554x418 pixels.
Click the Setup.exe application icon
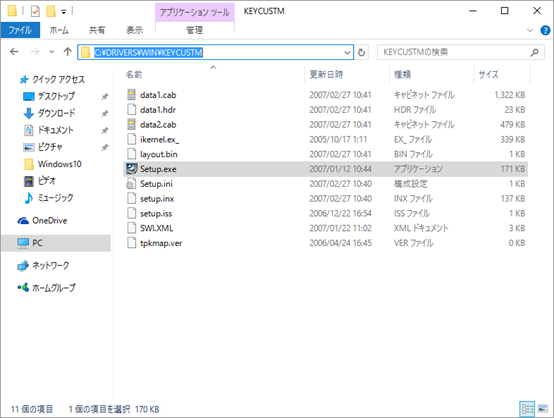coord(131,169)
